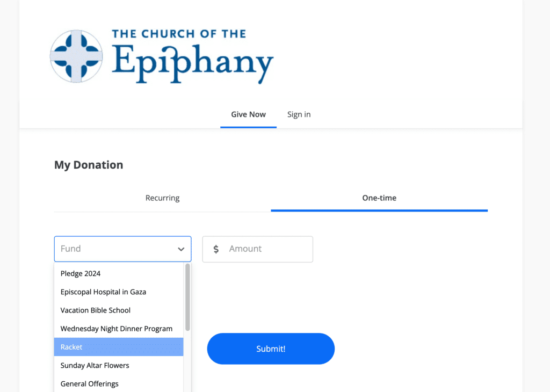Click the Epiphany cross logo emblem
Image resolution: width=550 pixels, height=392 pixels.
pyautogui.click(x=76, y=56)
